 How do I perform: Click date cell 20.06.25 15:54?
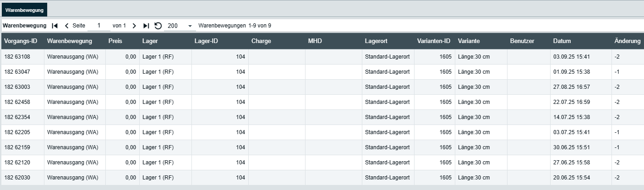pos(571,178)
